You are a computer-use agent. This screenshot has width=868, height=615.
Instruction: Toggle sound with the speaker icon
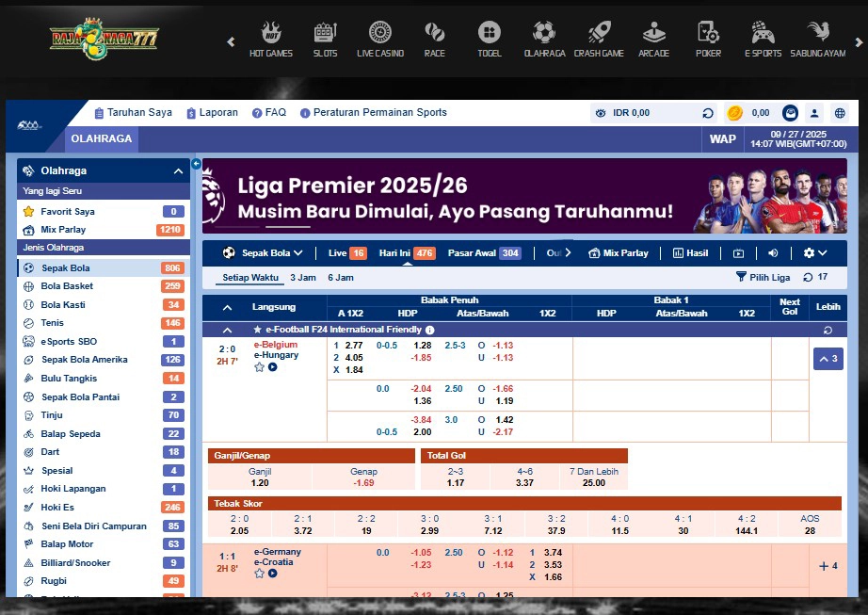(x=773, y=253)
